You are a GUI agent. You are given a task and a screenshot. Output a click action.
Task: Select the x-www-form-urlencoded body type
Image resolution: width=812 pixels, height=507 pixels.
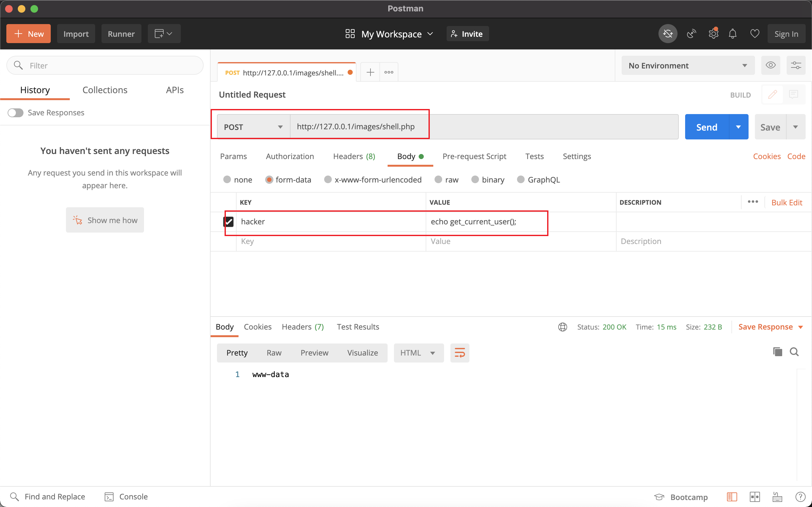(x=328, y=180)
